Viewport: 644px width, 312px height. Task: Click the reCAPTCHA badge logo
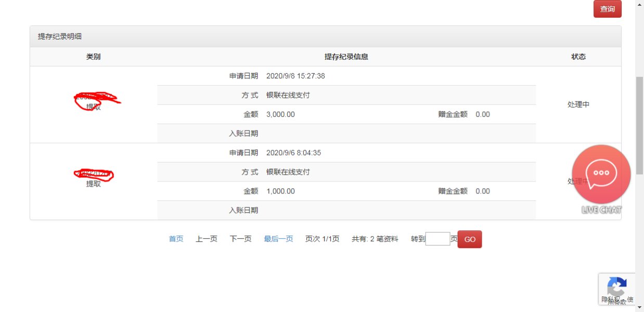[616, 287]
